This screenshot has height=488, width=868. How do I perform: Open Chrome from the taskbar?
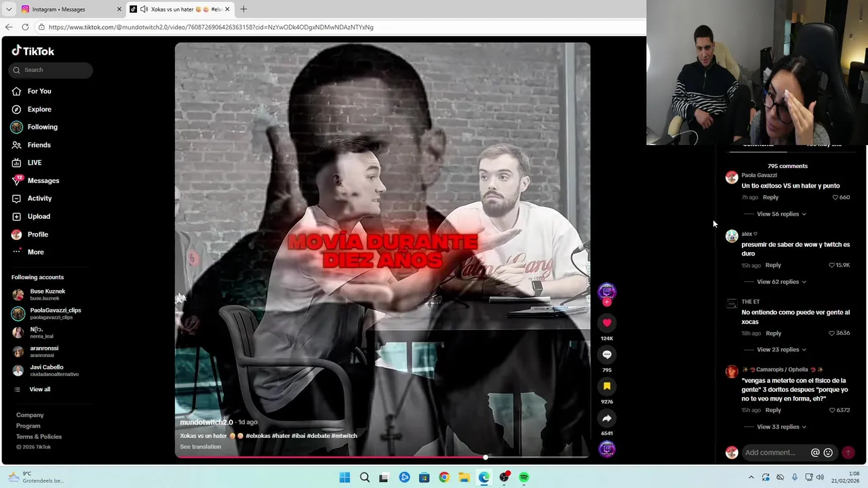(444, 477)
